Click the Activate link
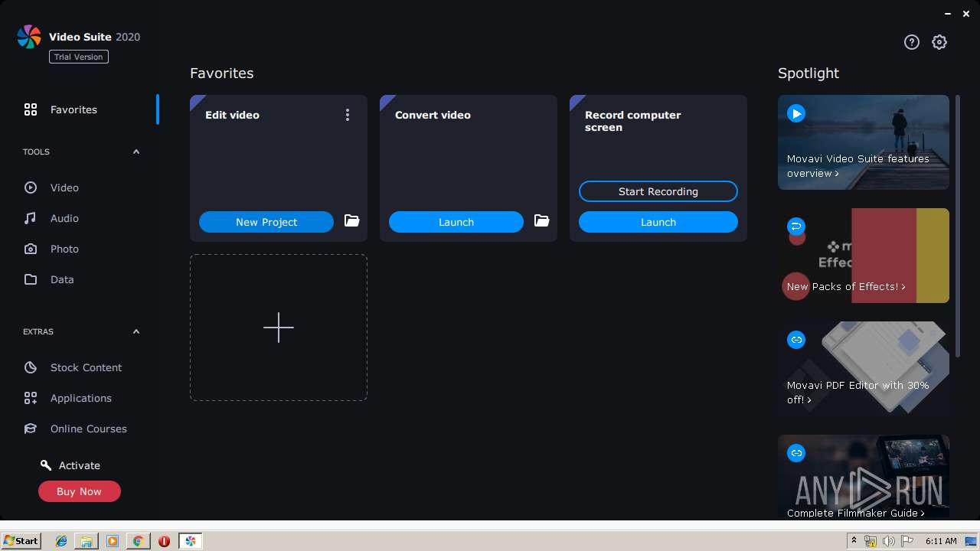This screenshot has height=551, width=980. 80,465
